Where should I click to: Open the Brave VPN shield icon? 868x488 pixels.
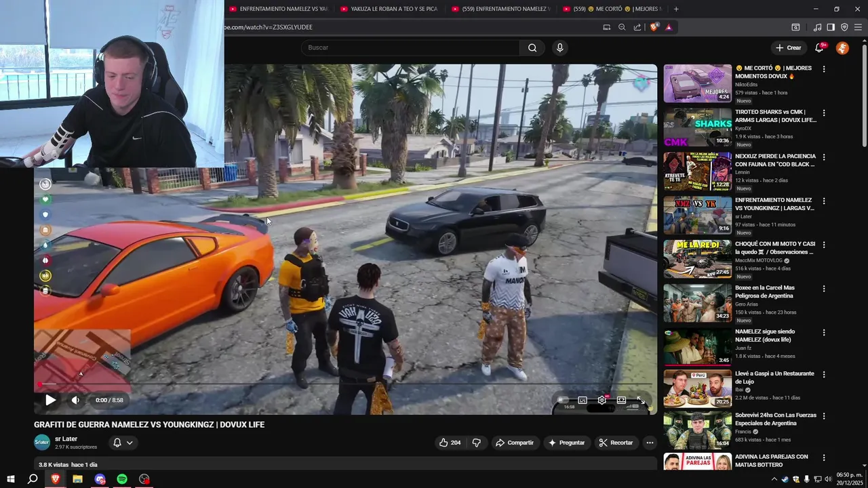pos(844,27)
